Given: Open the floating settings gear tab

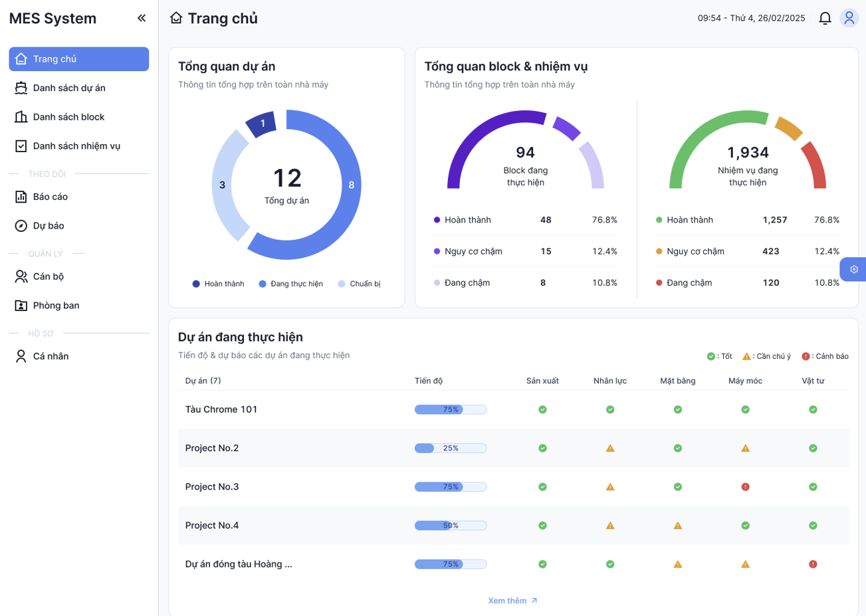Looking at the screenshot, I should coord(853,270).
